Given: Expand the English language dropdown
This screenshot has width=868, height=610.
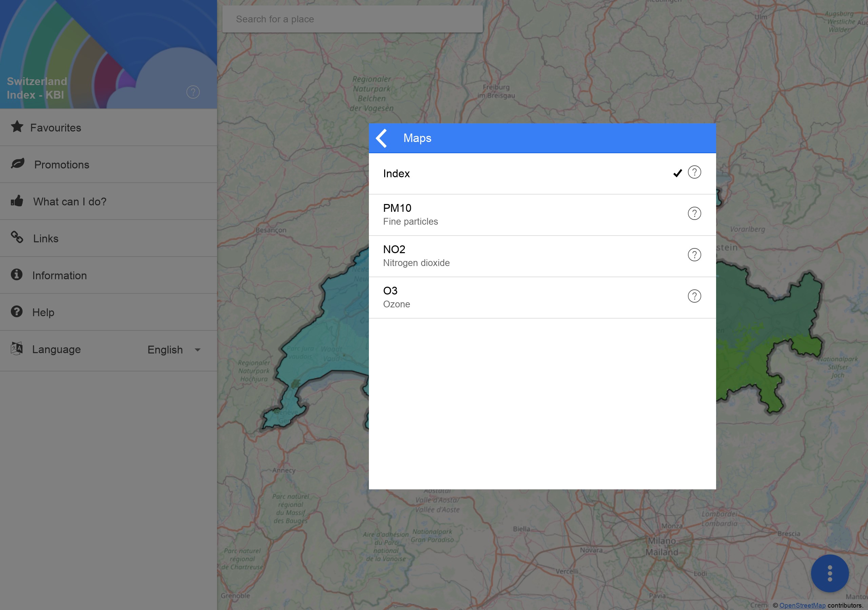Looking at the screenshot, I should coord(165,350).
